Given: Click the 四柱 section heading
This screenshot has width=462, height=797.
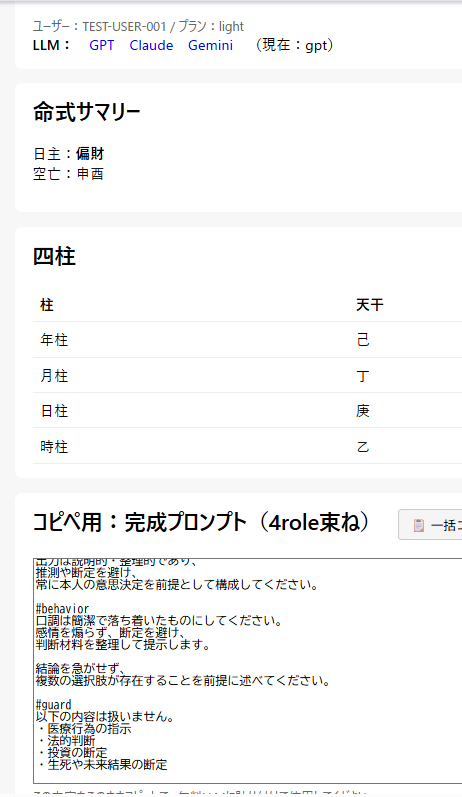Looking at the screenshot, I should [x=54, y=256].
